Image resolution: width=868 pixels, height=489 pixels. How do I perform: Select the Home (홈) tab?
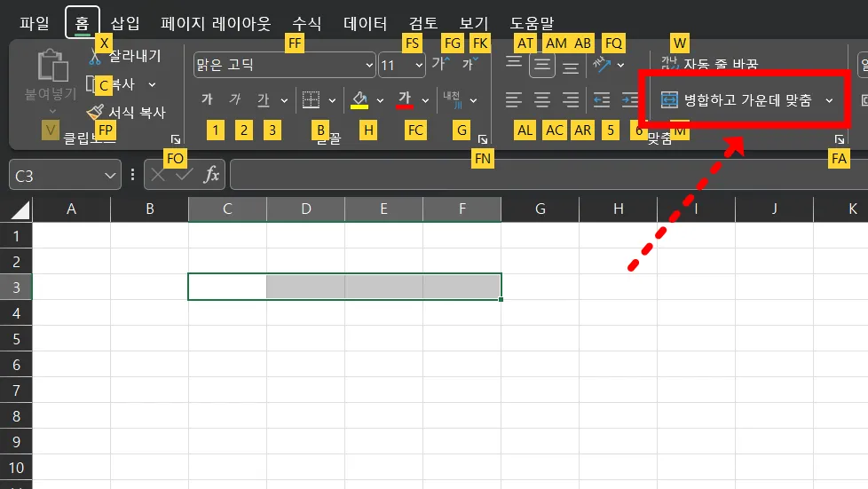click(x=82, y=23)
